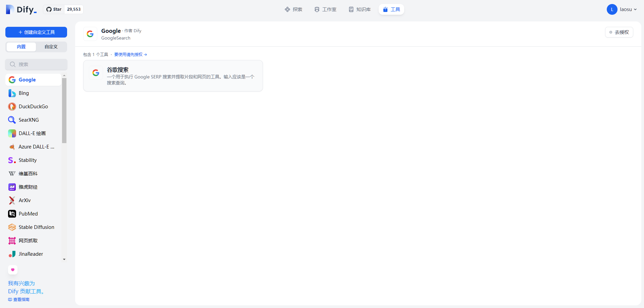Select PubMed tool

click(x=34, y=214)
